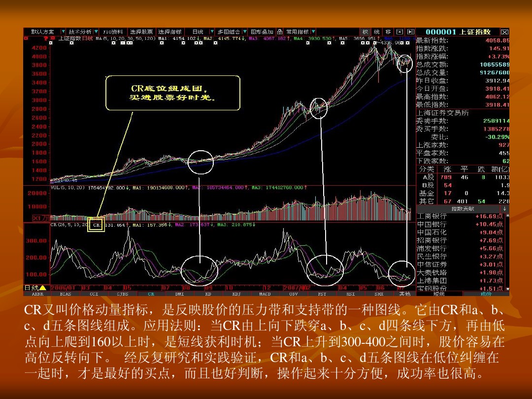Click the 其它 category row
Screen dimensions: 532x399
pyautogui.click(x=463, y=201)
